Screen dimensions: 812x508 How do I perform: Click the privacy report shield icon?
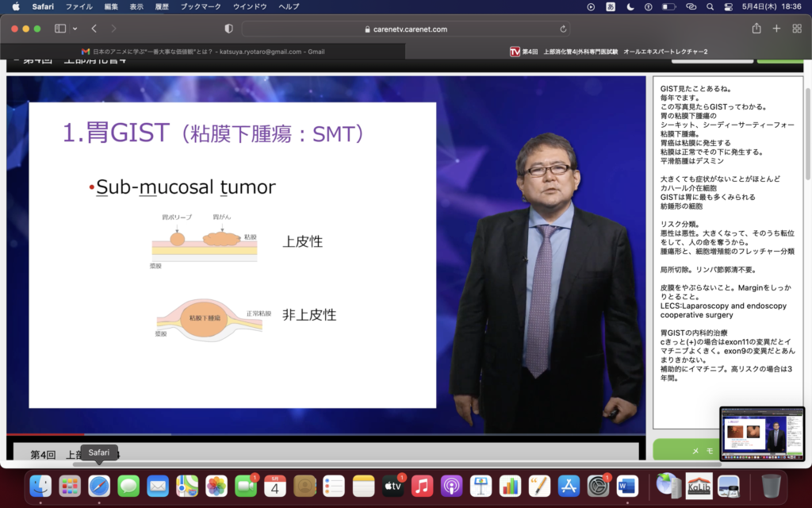229,29
